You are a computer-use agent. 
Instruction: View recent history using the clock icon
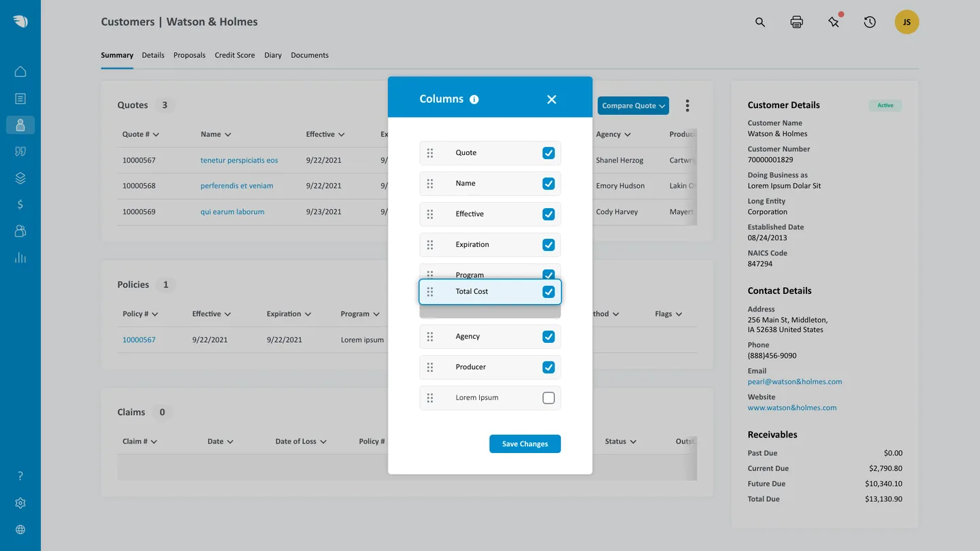869,21
